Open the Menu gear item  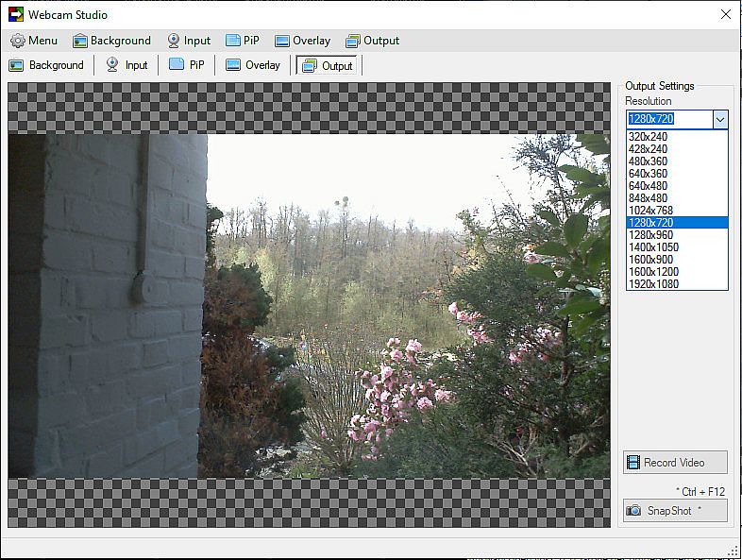tap(34, 41)
